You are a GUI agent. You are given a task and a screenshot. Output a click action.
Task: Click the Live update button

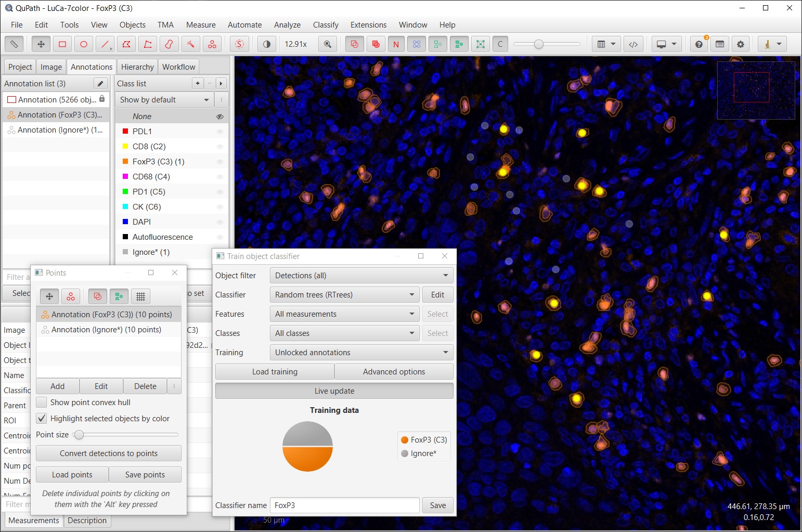(334, 391)
